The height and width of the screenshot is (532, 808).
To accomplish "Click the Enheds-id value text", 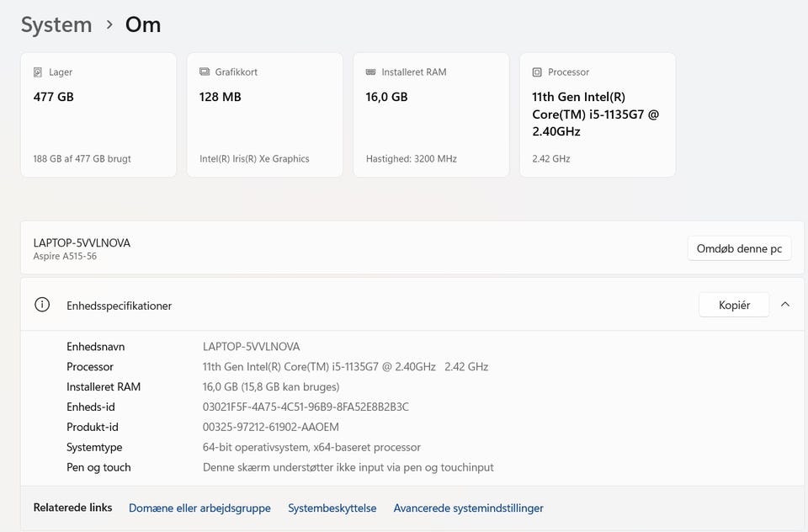I will (x=306, y=407).
